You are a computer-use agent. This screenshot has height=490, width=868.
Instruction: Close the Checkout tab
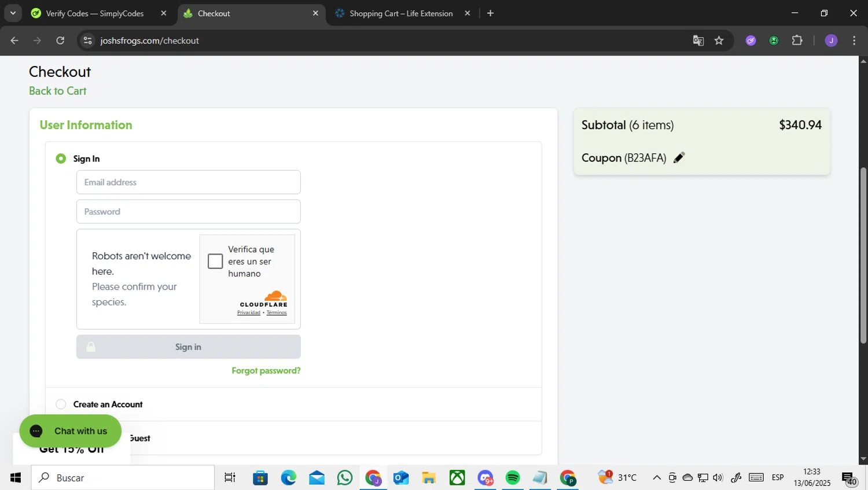point(315,13)
